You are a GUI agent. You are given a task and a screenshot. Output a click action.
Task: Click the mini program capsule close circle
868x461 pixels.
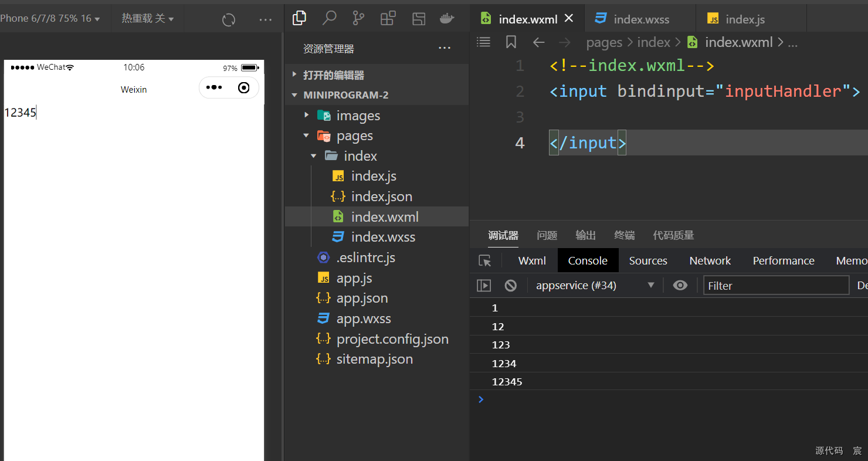(x=244, y=88)
